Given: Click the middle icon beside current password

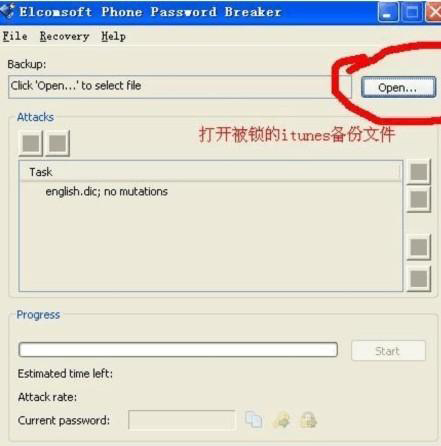Looking at the screenshot, I should (281, 420).
